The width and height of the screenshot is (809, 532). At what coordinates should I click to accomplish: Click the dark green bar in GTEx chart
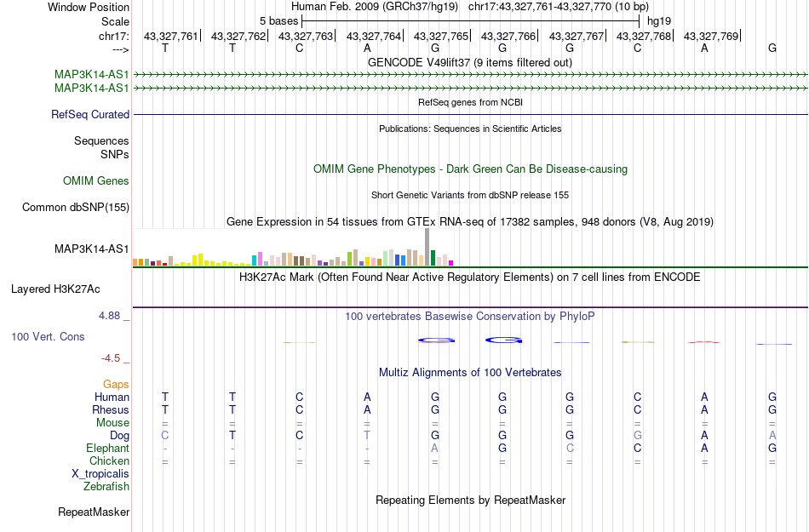(433, 258)
